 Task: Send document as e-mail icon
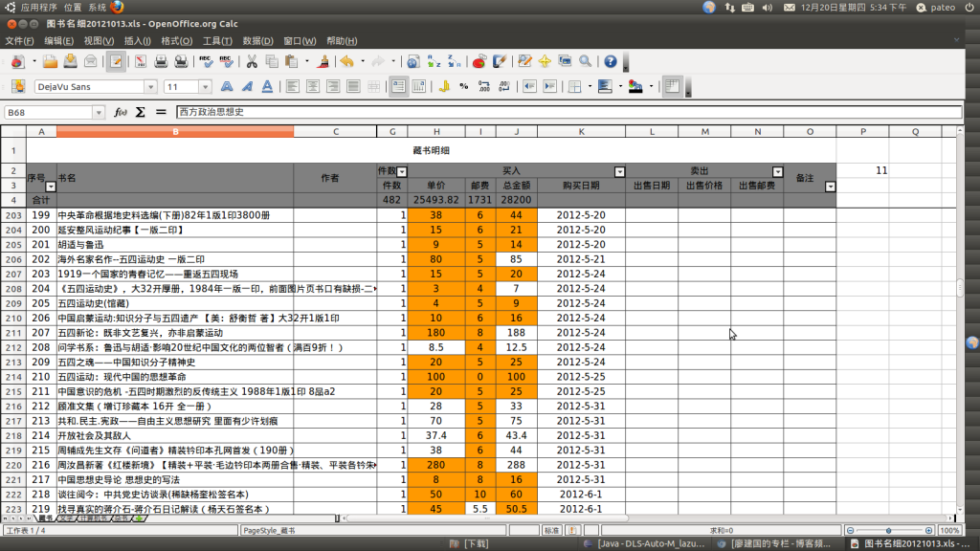pos(91,61)
